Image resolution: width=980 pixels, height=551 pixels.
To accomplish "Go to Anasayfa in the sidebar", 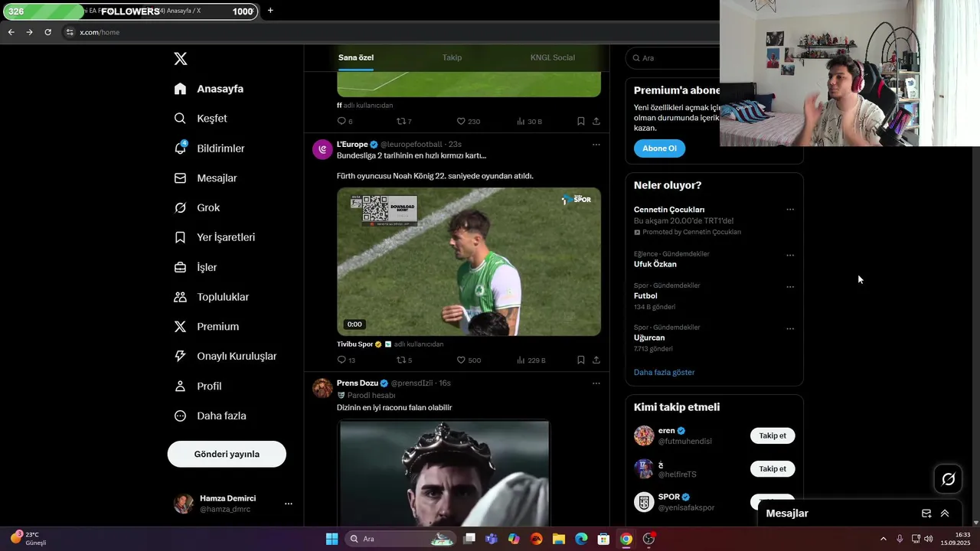I will point(209,89).
